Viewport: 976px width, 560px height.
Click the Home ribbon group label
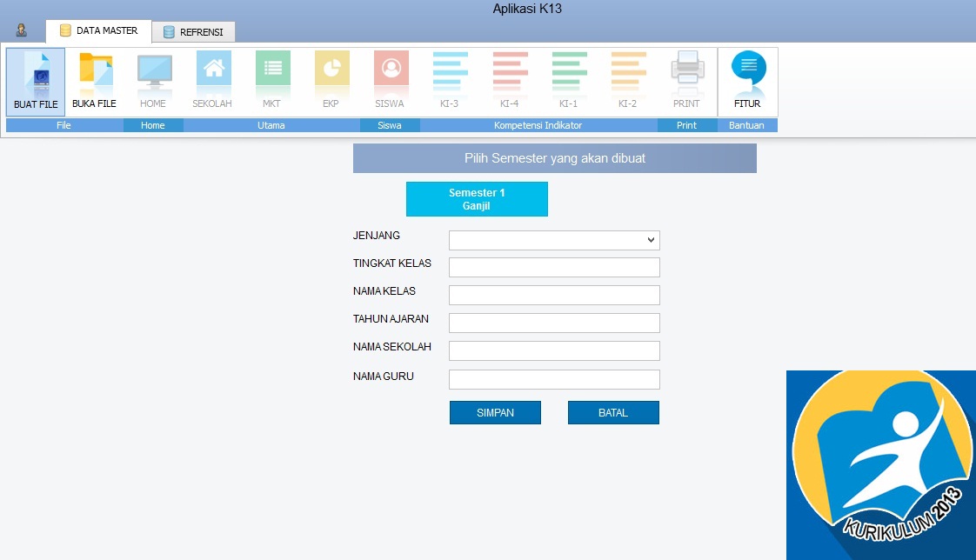coord(153,125)
